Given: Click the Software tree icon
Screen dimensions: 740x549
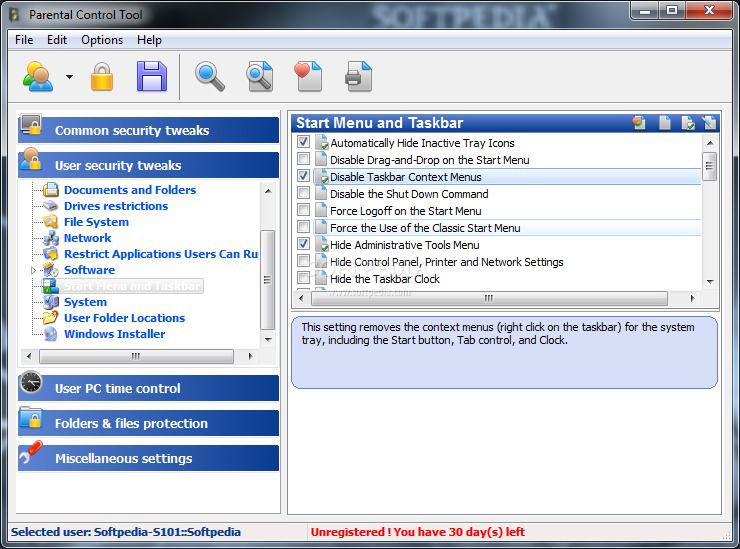Looking at the screenshot, I should 50,270.
